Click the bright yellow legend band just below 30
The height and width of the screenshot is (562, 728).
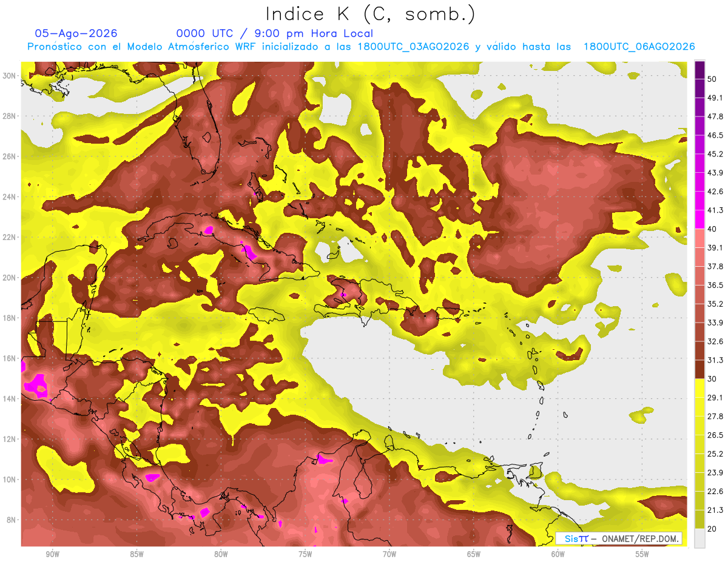click(700, 388)
